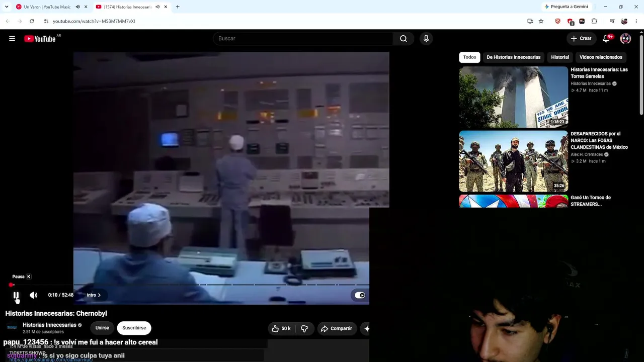Expand the tab search dropdown arrow
644x362 pixels.
7,7
